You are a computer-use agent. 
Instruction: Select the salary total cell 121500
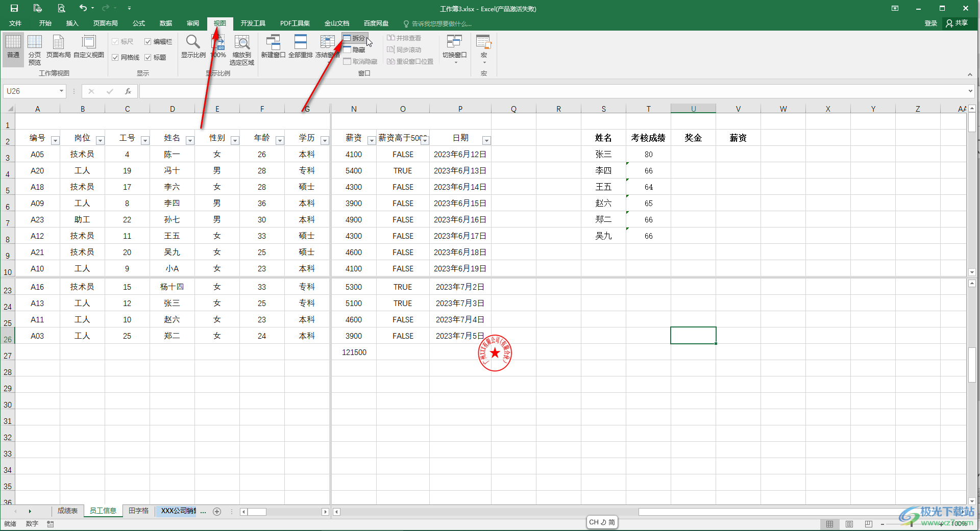(354, 352)
